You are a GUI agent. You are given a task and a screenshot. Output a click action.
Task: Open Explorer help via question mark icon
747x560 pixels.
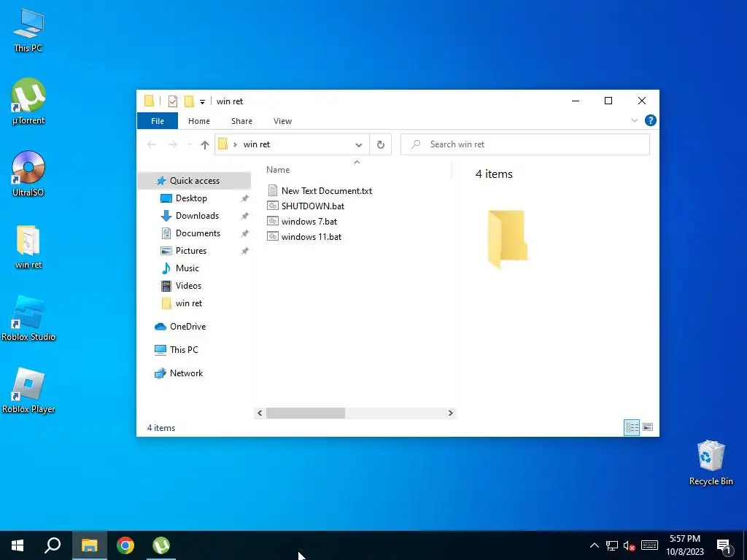pos(650,120)
